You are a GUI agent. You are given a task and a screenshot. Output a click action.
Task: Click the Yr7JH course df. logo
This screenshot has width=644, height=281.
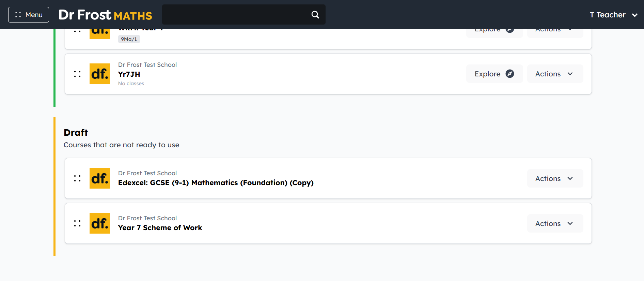point(100,74)
